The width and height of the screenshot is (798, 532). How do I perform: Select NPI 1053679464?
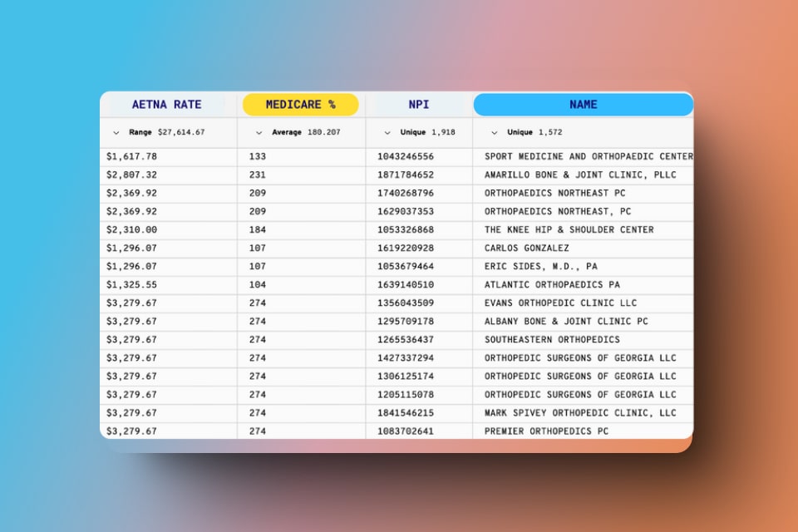point(406,267)
